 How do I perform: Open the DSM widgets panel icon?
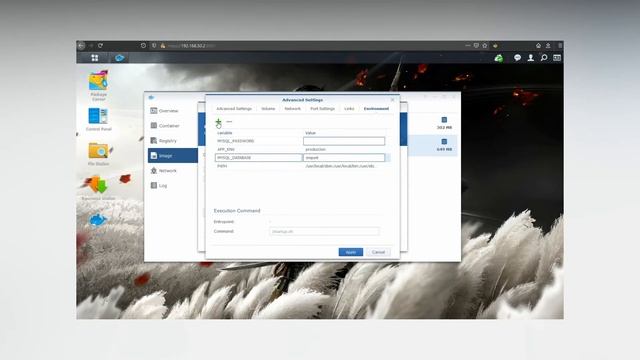(557, 58)
